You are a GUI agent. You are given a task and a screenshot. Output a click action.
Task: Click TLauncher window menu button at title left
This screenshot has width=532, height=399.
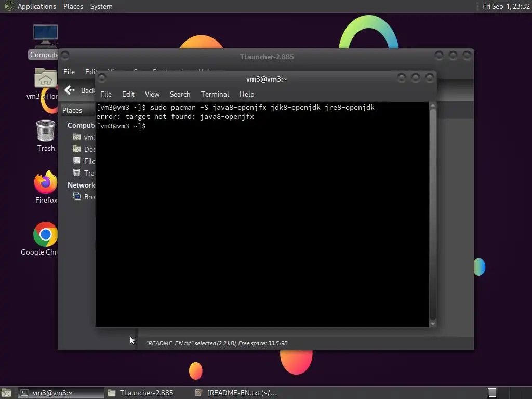[x=65, y=55]
